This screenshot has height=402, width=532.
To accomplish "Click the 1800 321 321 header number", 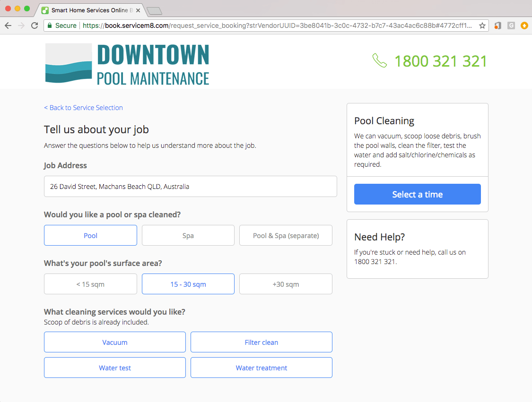I will click(x=440, y=61).
